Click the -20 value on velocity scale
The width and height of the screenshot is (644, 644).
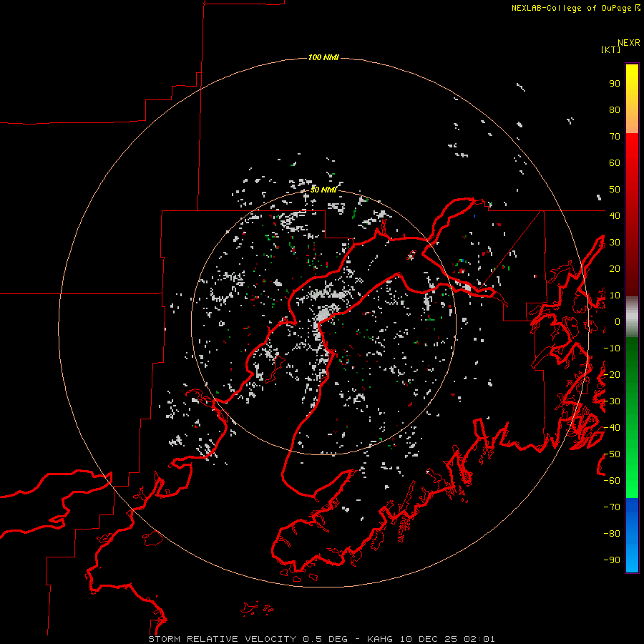[612, 374]
